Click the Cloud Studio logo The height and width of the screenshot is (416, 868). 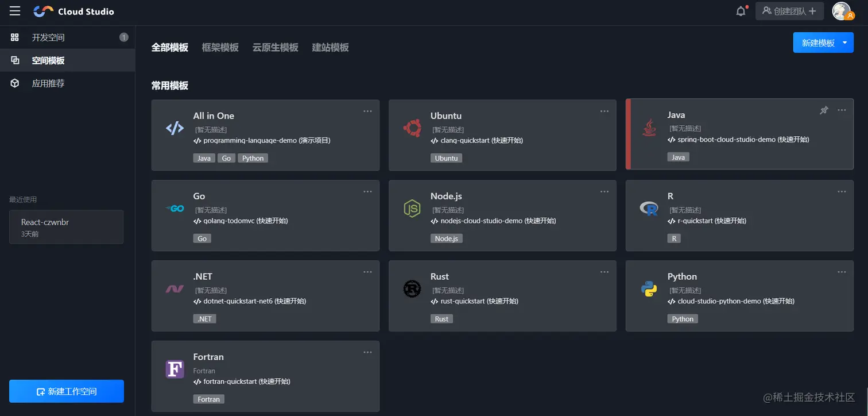pyautogui.click(x=73, y=11)
